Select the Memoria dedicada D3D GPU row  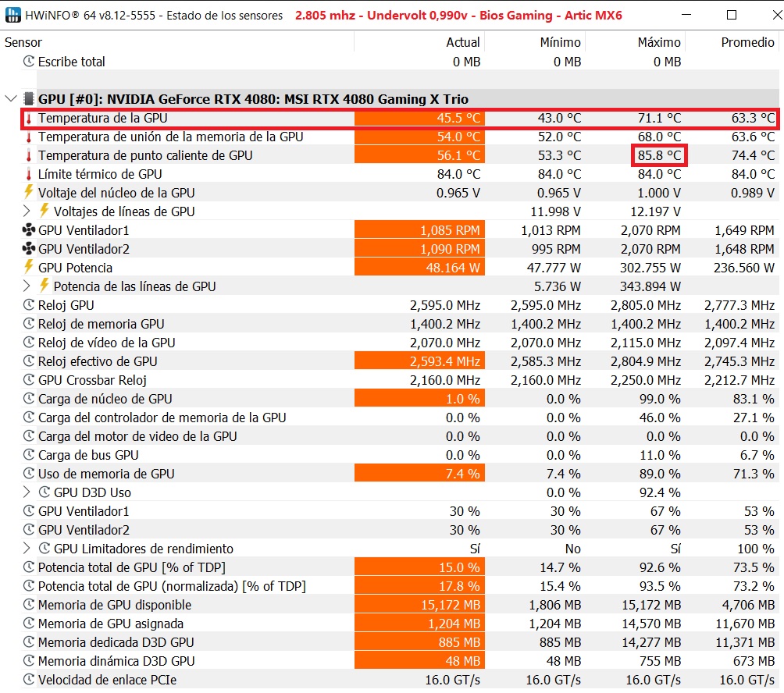(x=400, y=642)
